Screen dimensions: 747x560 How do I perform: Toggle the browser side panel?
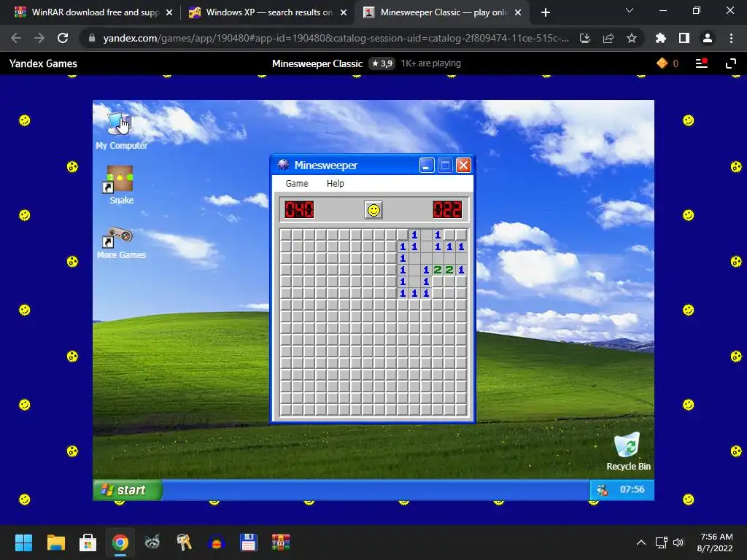coord(684,38)
